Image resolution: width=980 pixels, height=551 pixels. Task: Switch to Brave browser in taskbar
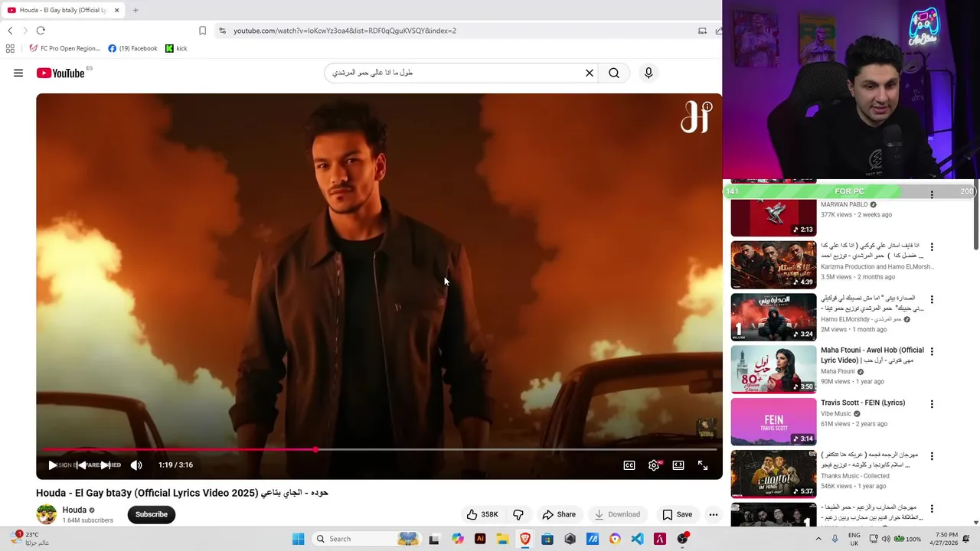pos(525,539)
